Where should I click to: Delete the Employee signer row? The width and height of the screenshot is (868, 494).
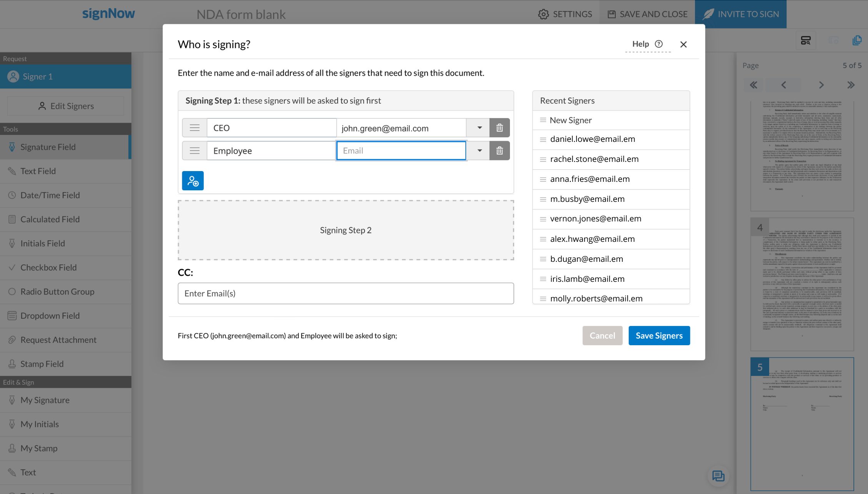click(500, 151)
